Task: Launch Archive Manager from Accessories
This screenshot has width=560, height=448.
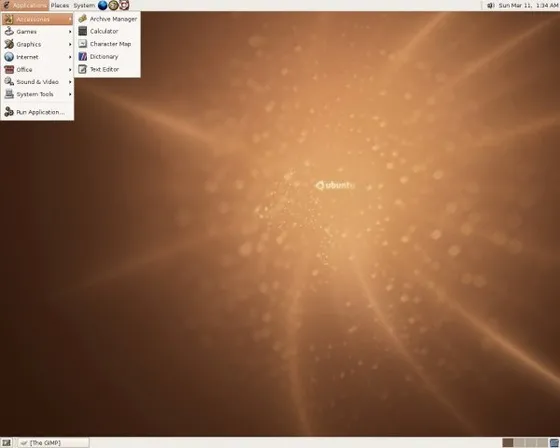Action: point(107,19)
